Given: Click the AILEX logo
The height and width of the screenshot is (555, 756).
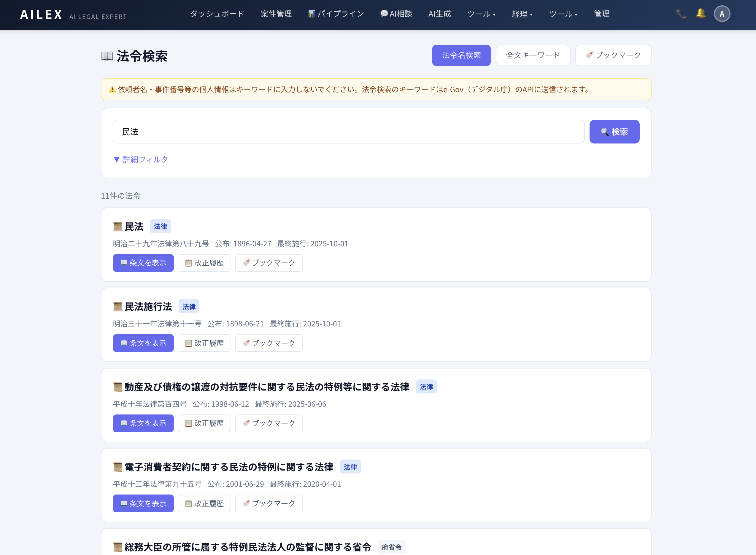Looking at the screenshot, I should point(41,14).
